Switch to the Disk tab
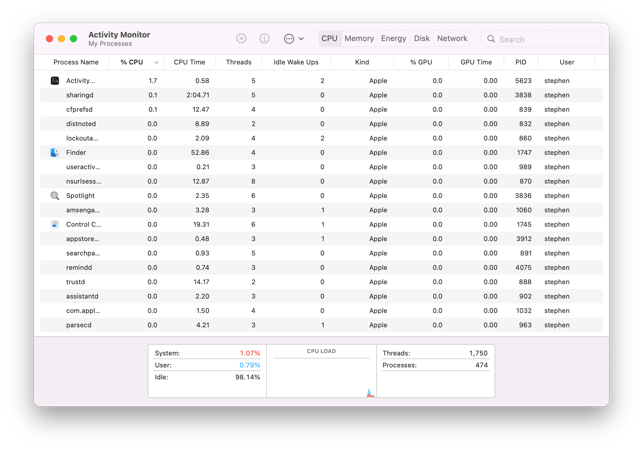 point(422,39)
